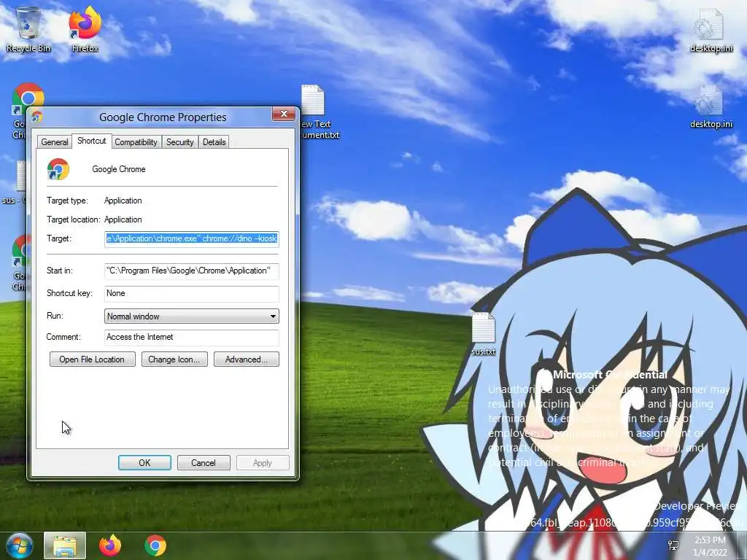Open Windows Explorer from the taskbar

click(65, 545)
